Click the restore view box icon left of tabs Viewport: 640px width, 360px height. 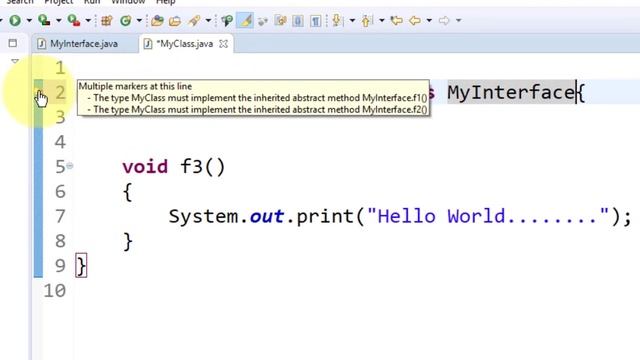(x=13, y=43)
